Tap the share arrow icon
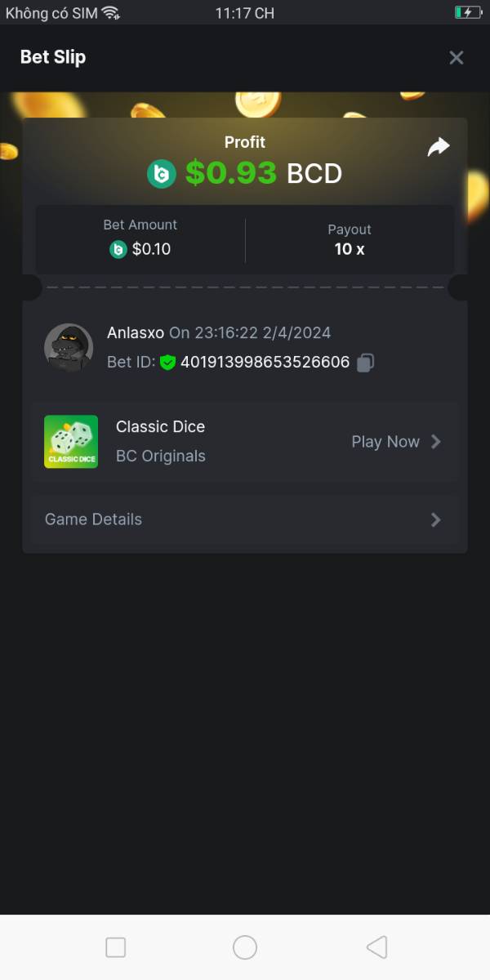Viewport: 490px width, 980px height. point(439,147)
